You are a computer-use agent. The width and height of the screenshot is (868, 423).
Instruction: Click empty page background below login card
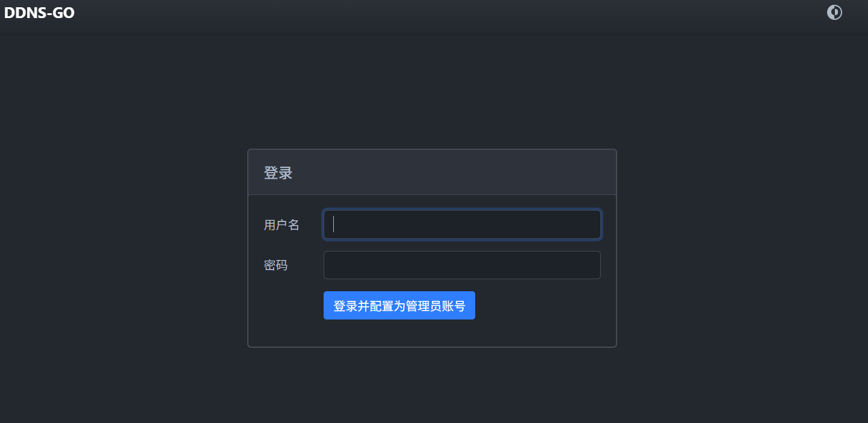coord(432,385)
